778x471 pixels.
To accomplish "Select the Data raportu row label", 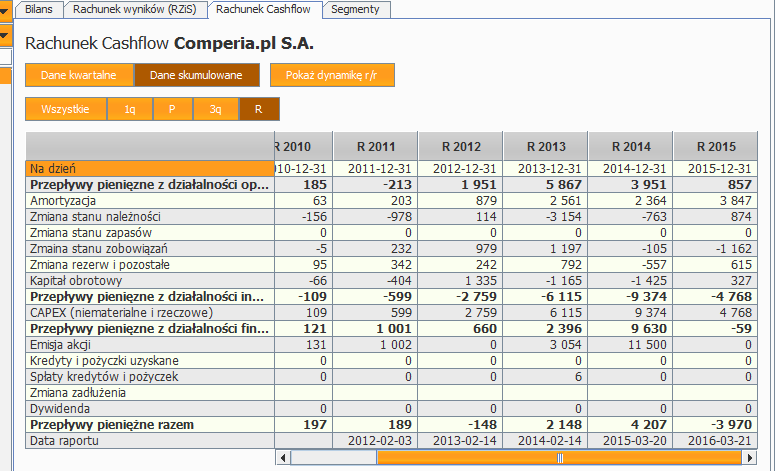I will pyautogui.click(x=150, y=441).
